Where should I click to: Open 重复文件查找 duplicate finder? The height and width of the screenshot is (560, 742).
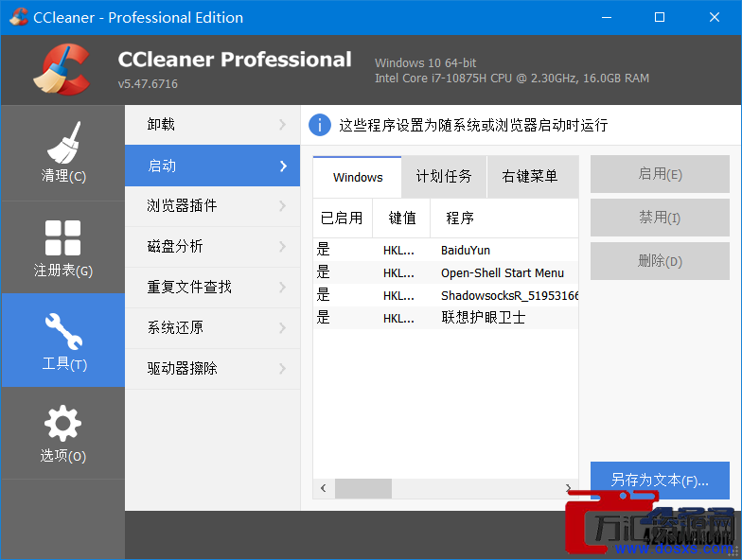pyautogui.click(x=212, y=288)
